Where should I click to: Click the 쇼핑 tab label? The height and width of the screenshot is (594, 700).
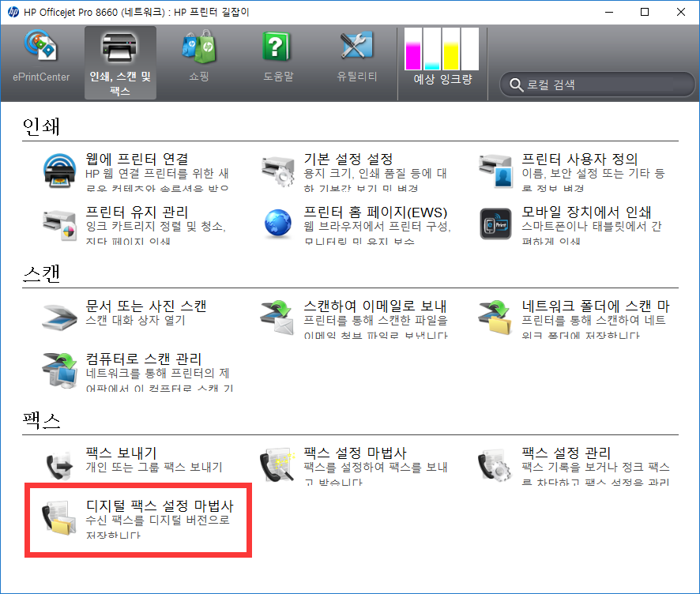tap(199, 77)
